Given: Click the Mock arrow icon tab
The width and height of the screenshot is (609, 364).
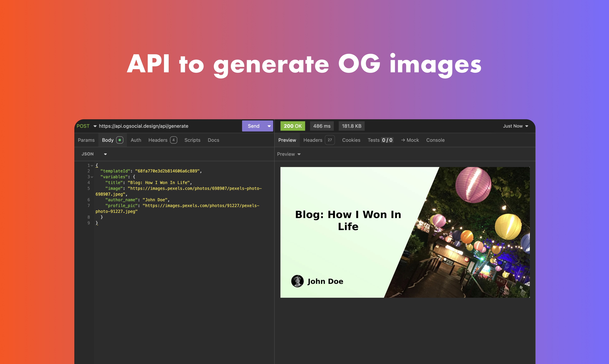Looking at the screenshot, I should pyautogui.click(x=410, y=140).
